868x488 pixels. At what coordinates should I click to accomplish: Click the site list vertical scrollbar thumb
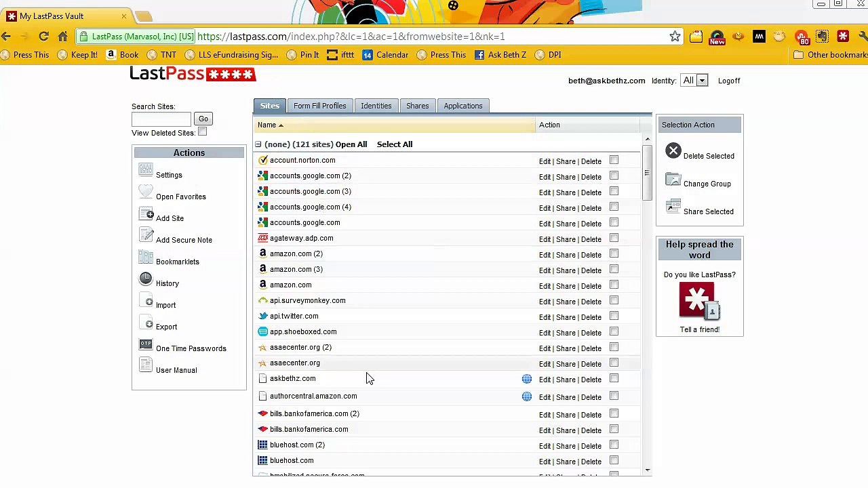point(647,173)
